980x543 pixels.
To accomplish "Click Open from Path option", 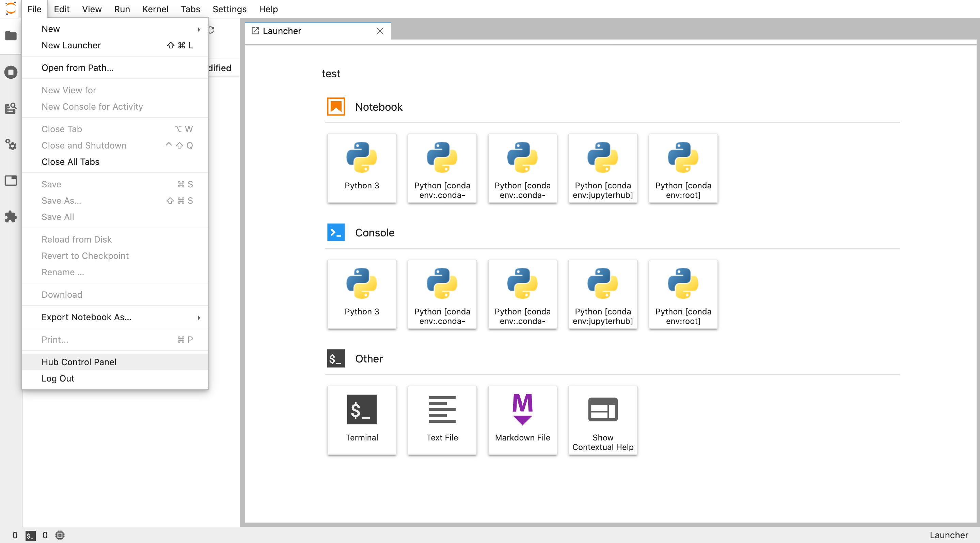I will (x=77, y=67).
